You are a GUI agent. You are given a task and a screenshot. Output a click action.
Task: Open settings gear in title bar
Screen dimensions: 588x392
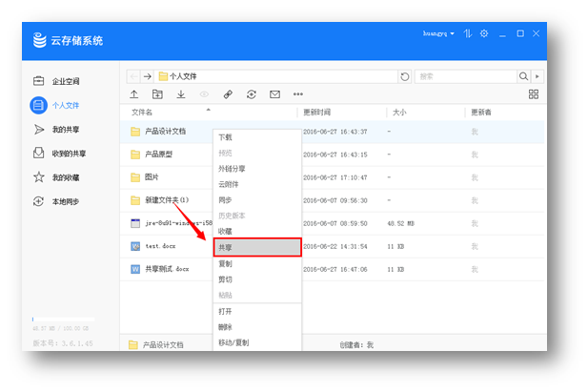[484, 34]
